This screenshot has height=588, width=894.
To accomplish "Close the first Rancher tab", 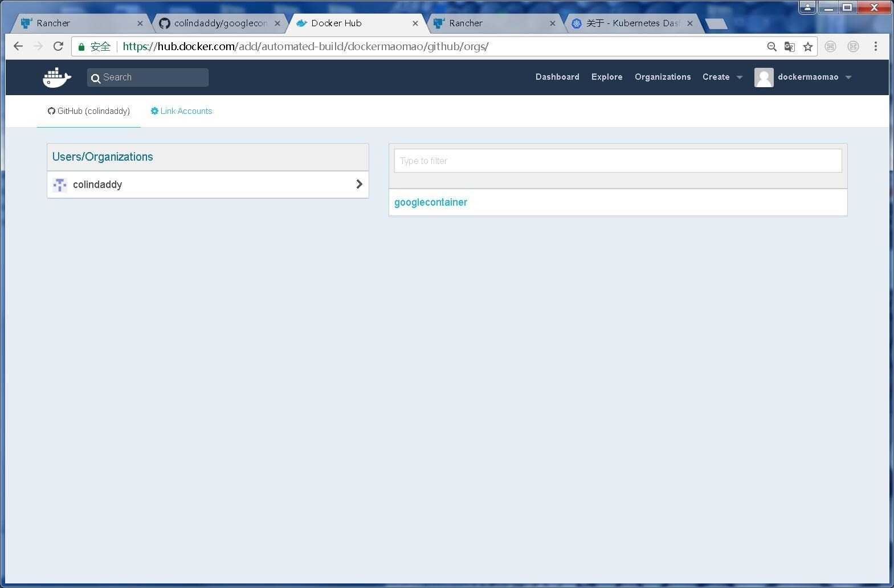I will (x=140, y=23).
